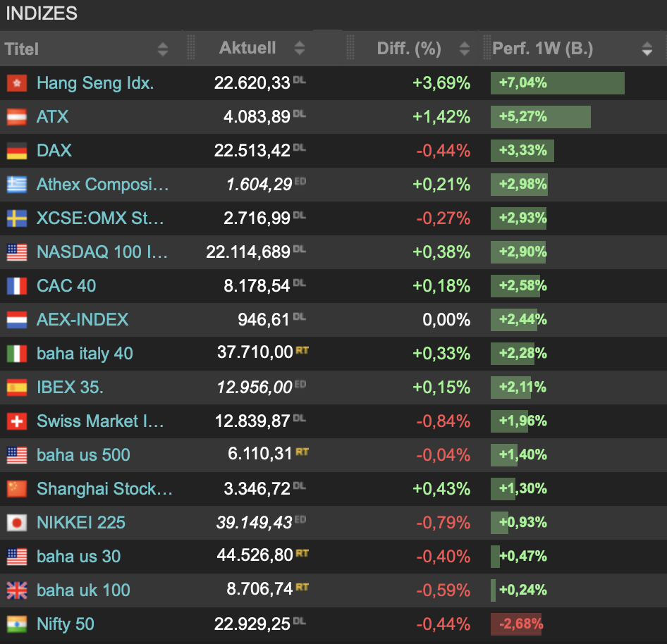
Task: Open the Hang Seng Idx. link
Action: 95,83
